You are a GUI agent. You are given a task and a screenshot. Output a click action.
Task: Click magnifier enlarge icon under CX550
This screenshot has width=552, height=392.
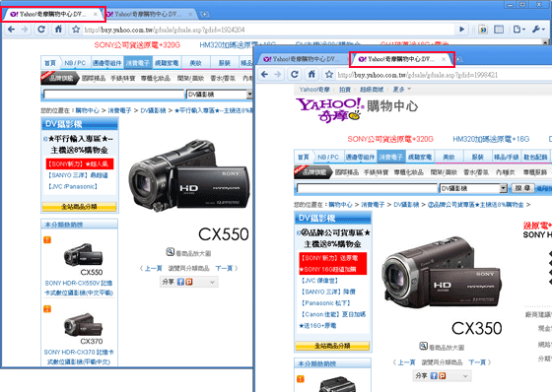[170, 252]
